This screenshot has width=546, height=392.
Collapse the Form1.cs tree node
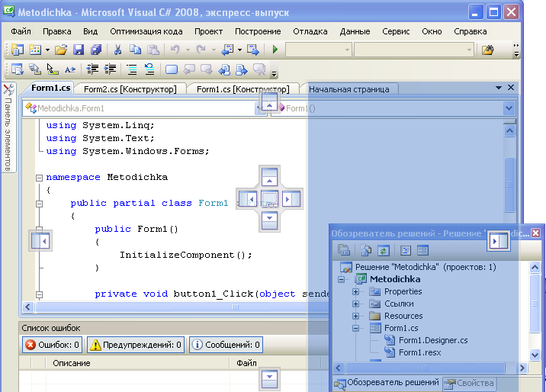(355, 328)
